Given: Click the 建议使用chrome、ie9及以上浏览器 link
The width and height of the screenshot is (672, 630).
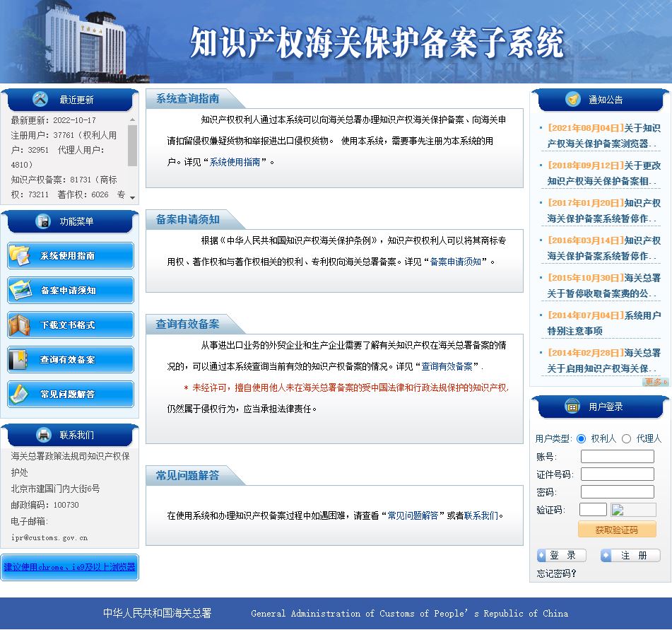Looking at the screenshot, I should tap(69, 567).
